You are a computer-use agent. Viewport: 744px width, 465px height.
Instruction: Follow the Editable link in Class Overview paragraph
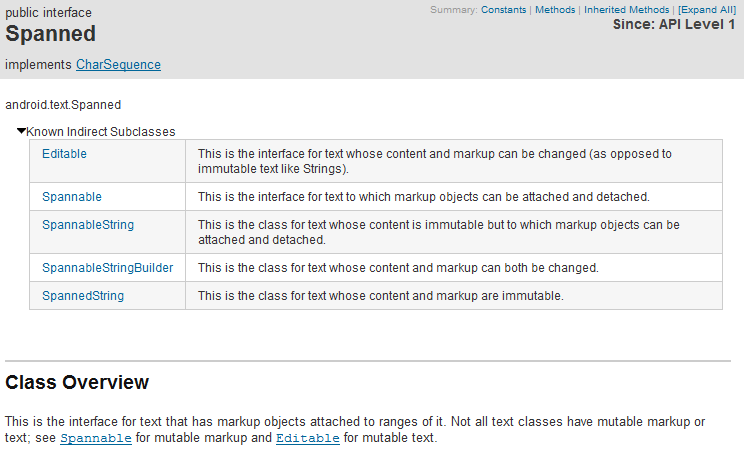(x=307, y=439)
